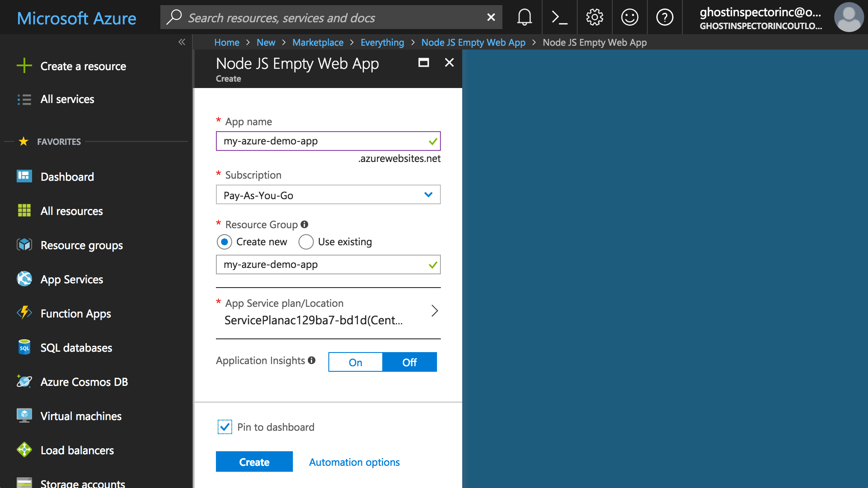This screenshot has width=868, height=488.
Task: Focus the App name input field
Action: tap(328, 141)
